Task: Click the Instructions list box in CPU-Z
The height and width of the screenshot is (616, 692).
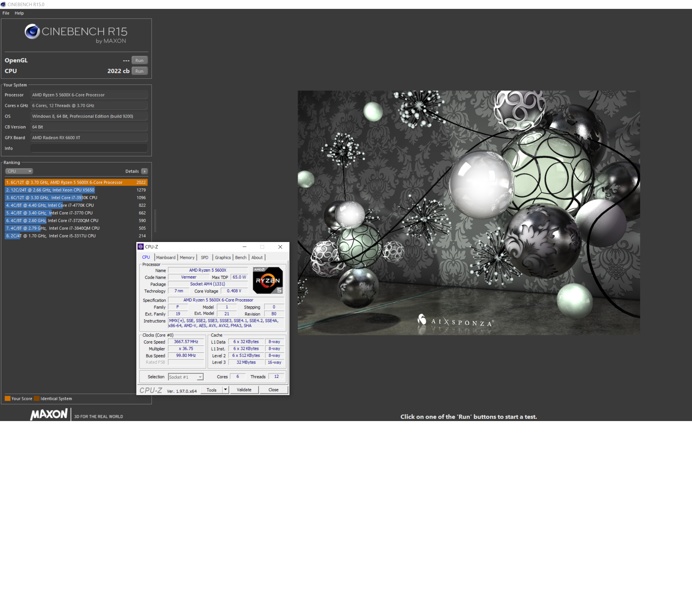Action: [x=226, y=323]
